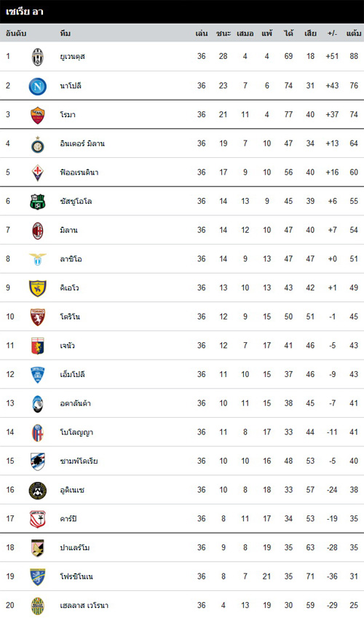Viewport: 364px width, 618px height.
Task: Click the Napoli club logo
Action: (37, 87)
